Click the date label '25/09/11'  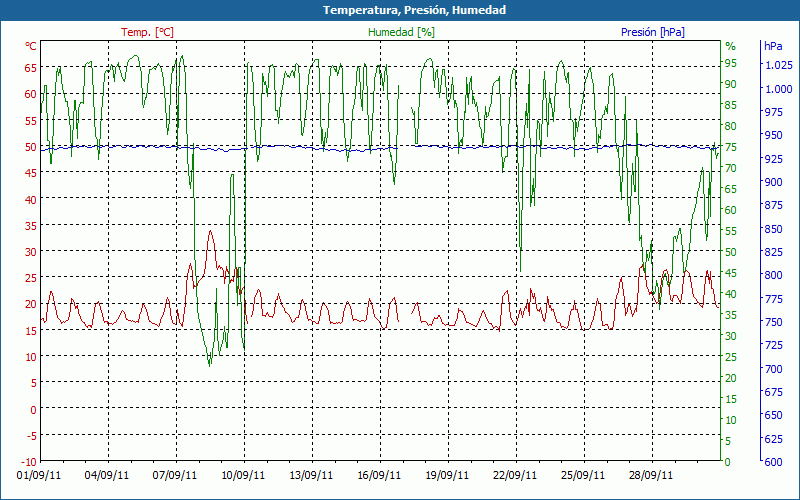tap(583, 475)
